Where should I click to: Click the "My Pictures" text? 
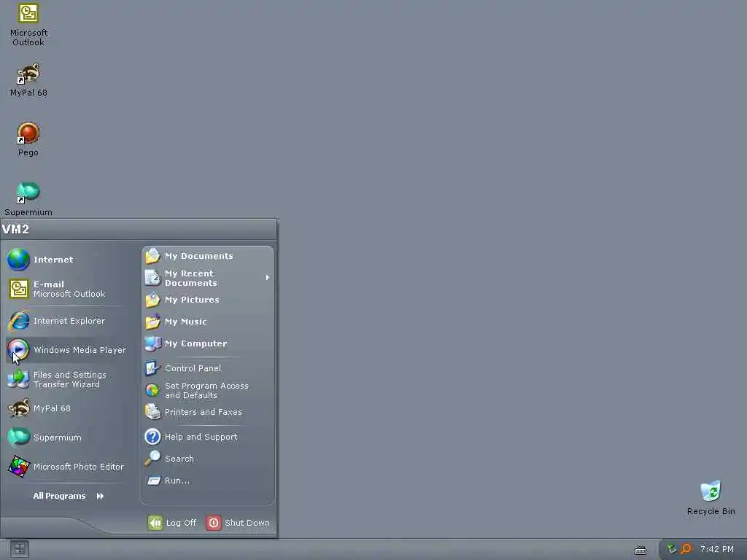pos(192,300)
